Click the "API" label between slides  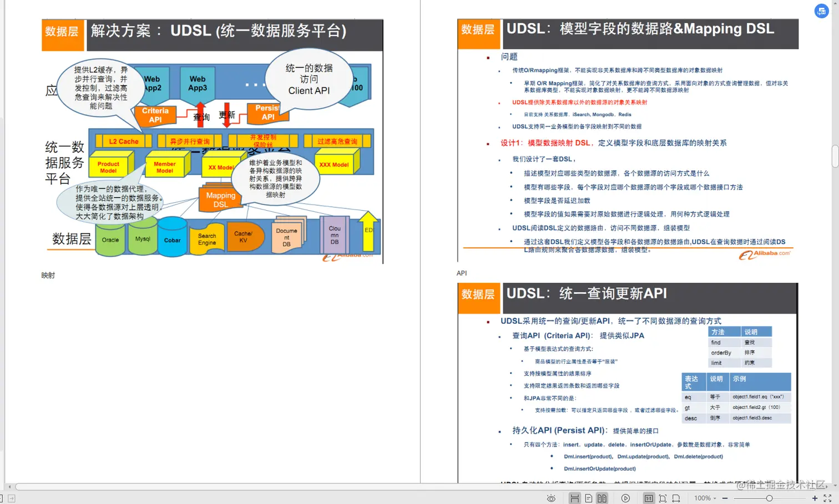pyautogui.click(x=461, y=273)
